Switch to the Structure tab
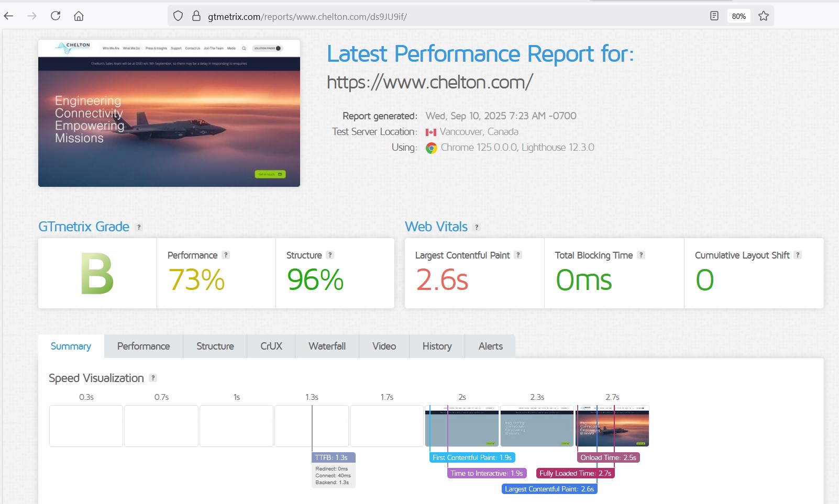 pos(215,346)
